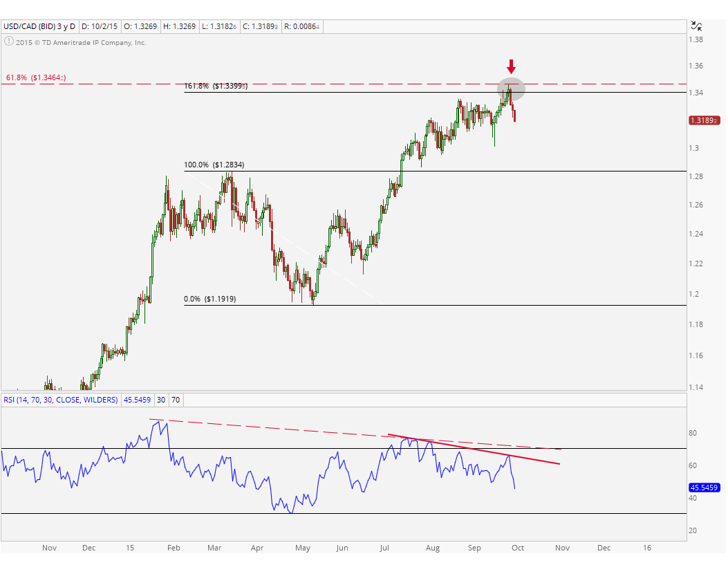Click the 16 year label on the time axis
The image size is (728, 574).
(x=647, y=548)
